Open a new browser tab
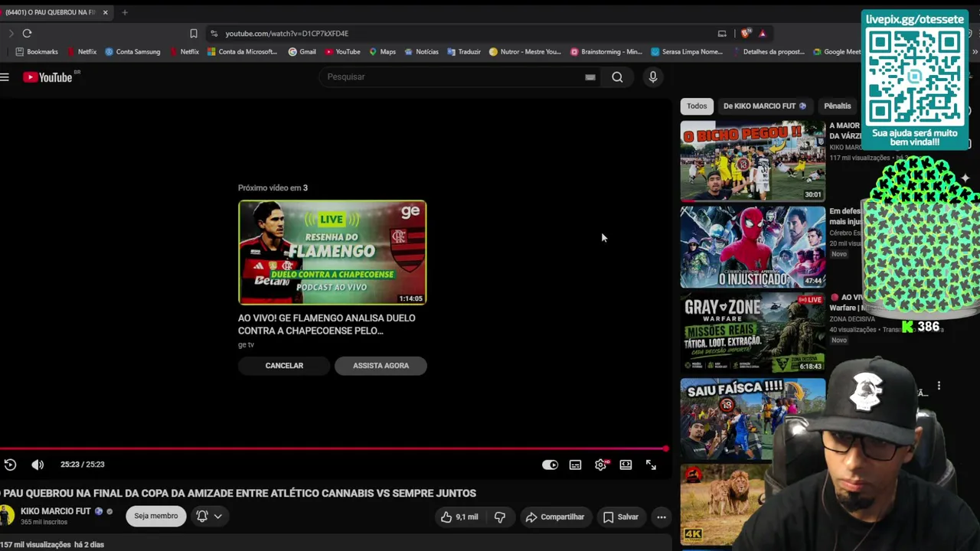 click(125, 12)
